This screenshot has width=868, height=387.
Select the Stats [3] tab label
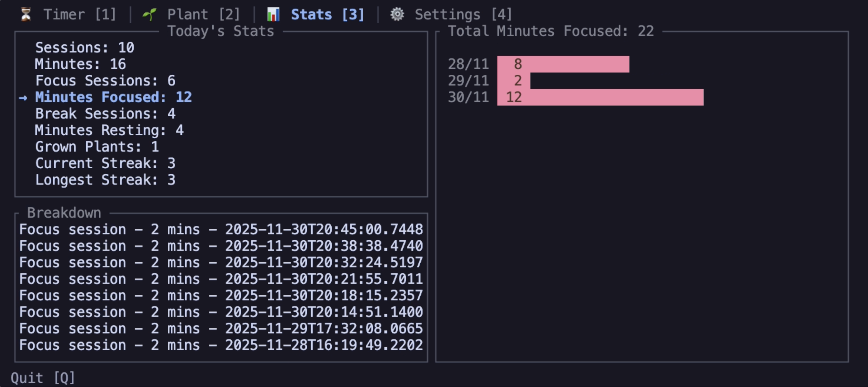pos(327,14)
